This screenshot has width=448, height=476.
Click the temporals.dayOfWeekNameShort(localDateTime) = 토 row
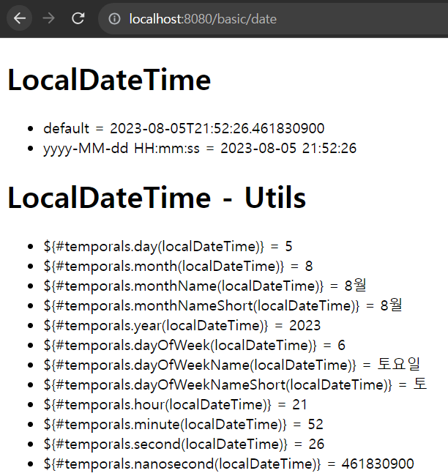point(235,384)
